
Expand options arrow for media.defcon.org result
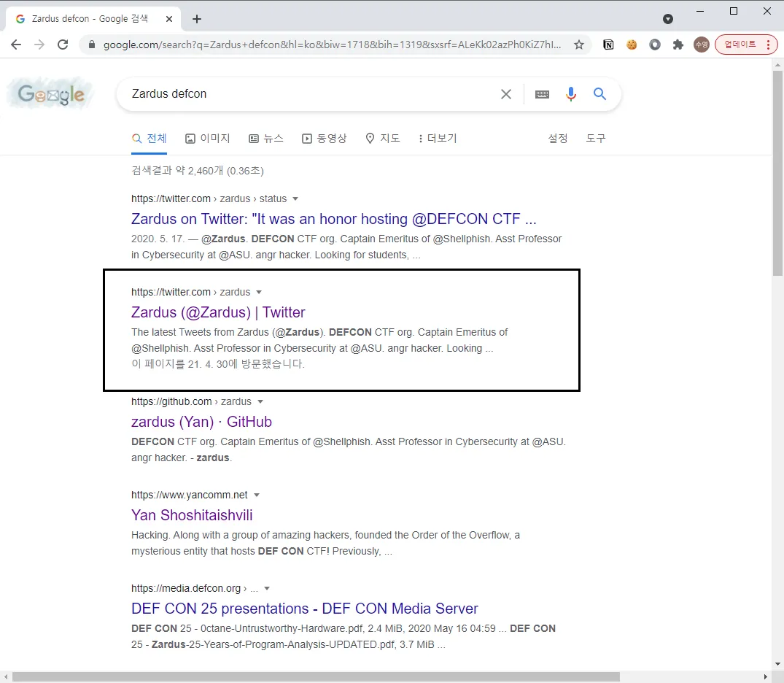[266, 589]
